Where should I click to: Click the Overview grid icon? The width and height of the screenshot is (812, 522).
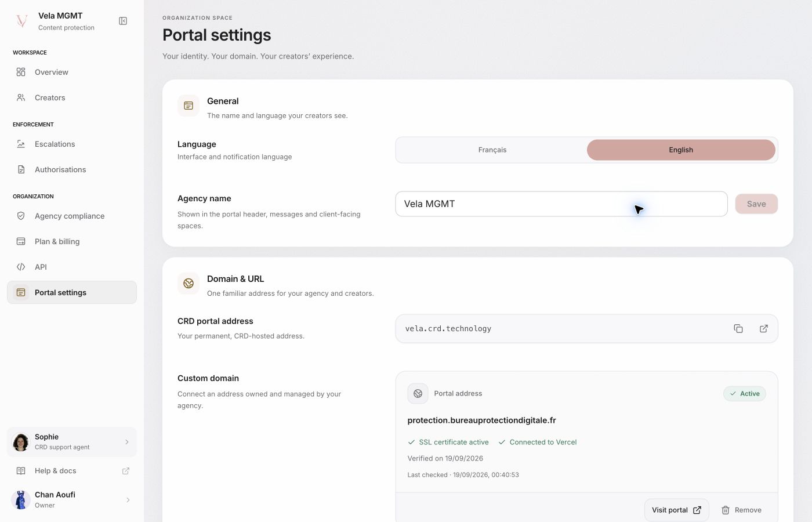point(21,72)
